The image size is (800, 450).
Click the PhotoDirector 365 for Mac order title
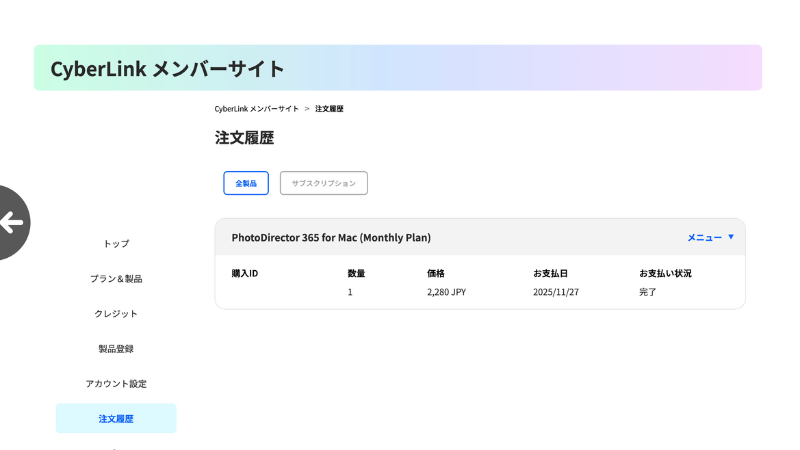coord(331,237)
